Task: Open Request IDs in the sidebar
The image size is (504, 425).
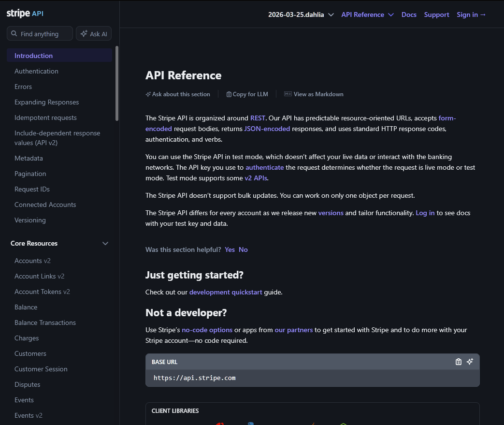Action: pos(32,189)
